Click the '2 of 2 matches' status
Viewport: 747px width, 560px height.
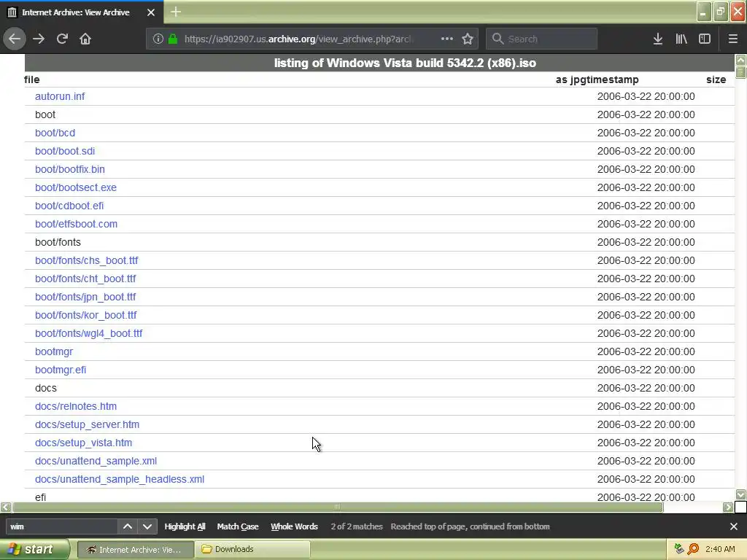coord(356,526)
